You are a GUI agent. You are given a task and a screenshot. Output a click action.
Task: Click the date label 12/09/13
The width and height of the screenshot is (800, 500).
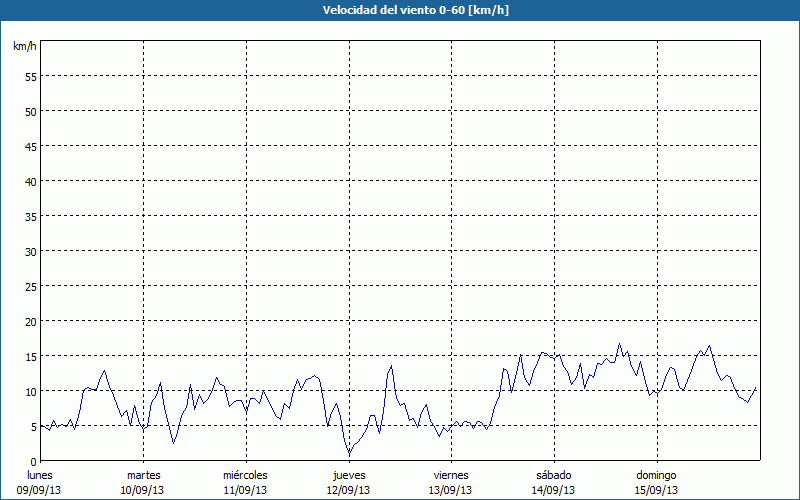pyautogui.click(x=348, y=490)
